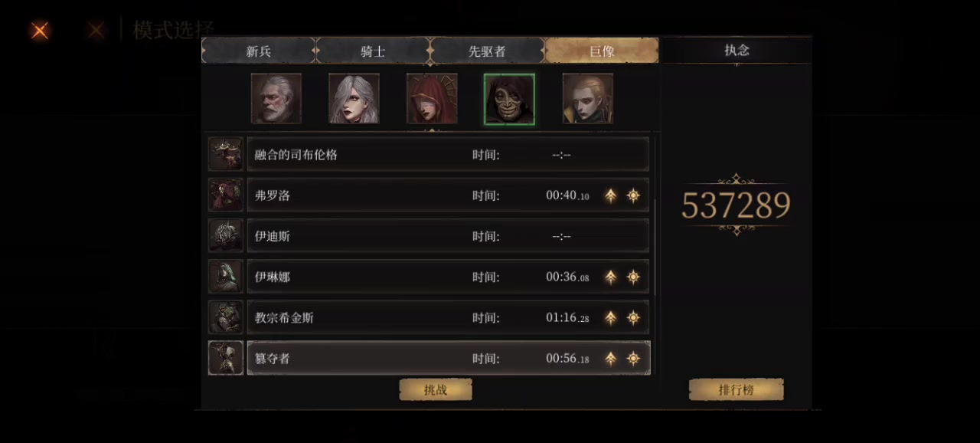The image size is (980, 443).
Task: Select the 融合的司布伦格 boss row
Action: point(448,155)
